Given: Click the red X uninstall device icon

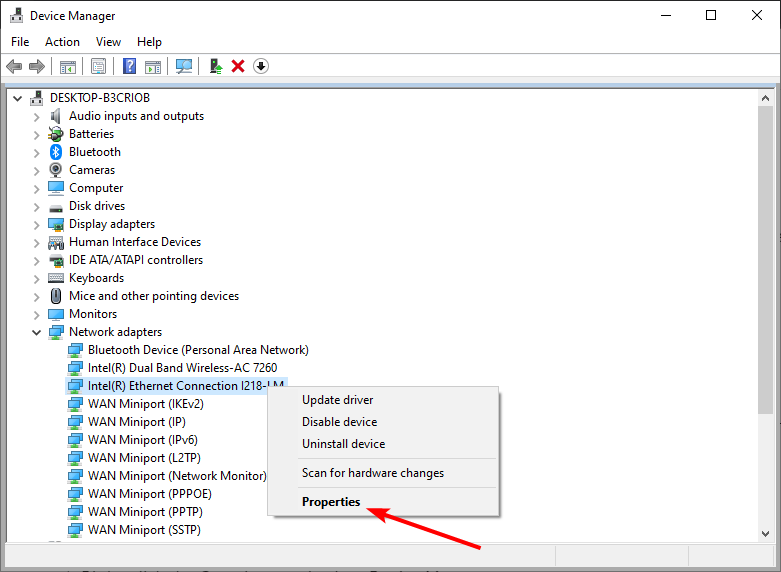Looking at the screenshot, I should [238, 66].
